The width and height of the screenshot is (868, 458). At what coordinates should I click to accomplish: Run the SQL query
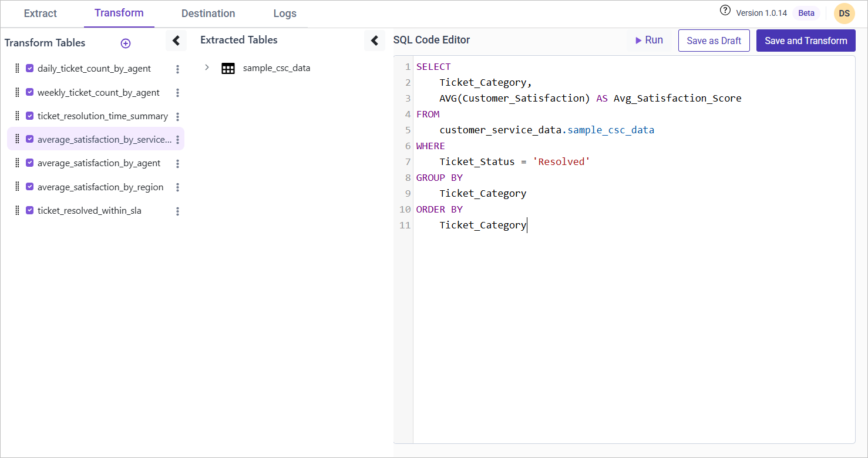pos(649,41)
